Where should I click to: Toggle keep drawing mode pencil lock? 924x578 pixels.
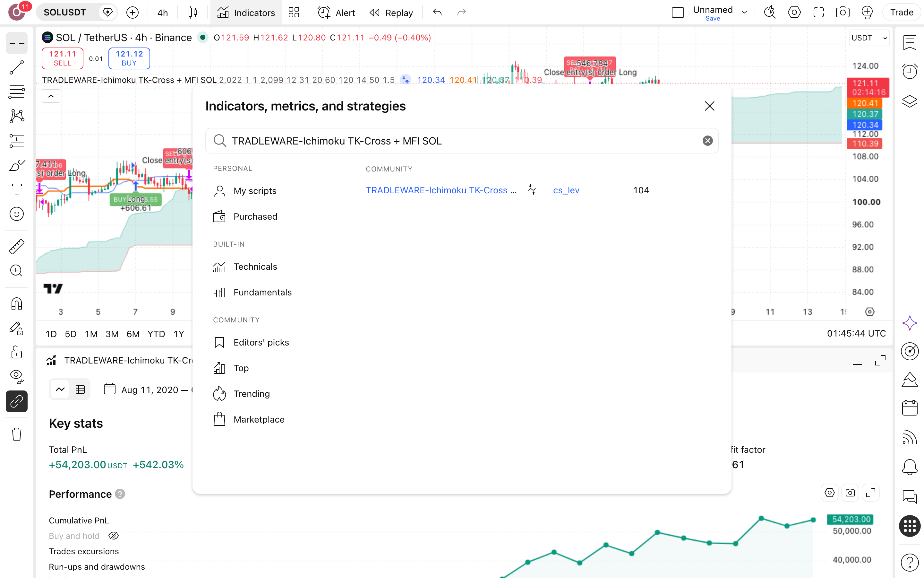point(16,328)
